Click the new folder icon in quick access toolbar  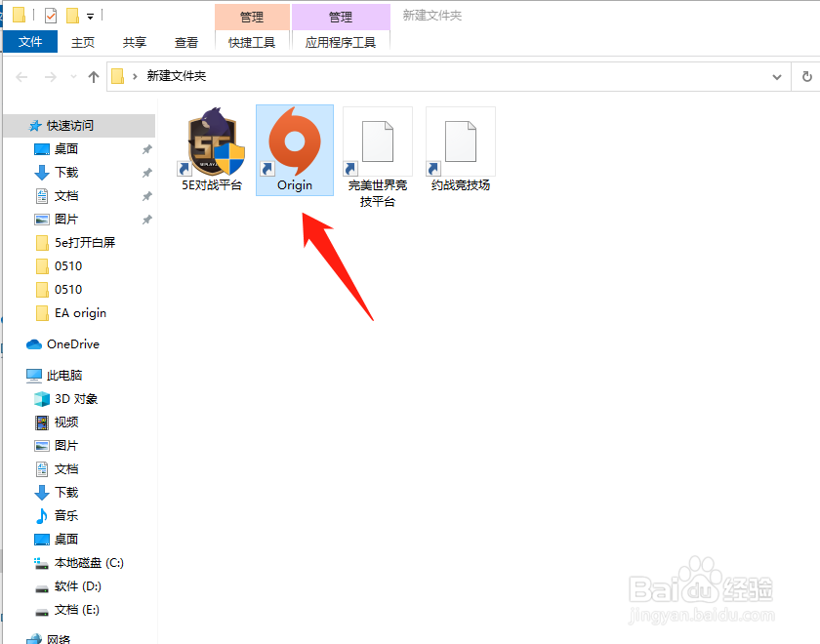72,16
